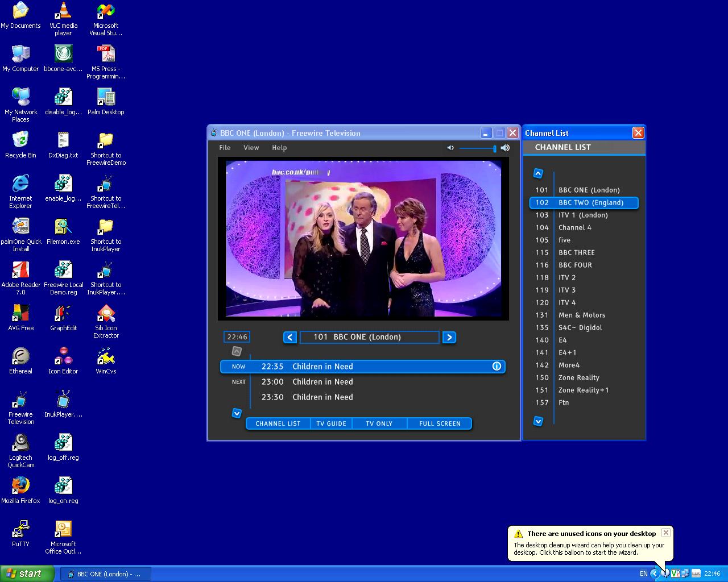Screen dimensions: 728x582
Task: Select the Logitech QuickCam desktop icon
Action: click(21, 451)
